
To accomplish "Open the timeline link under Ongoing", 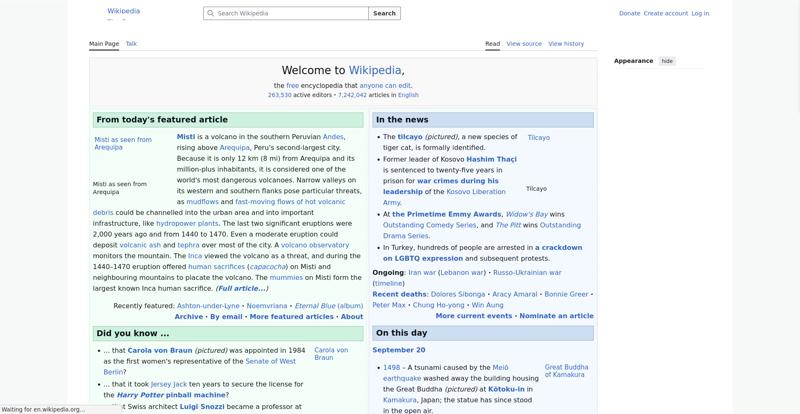I will click(389, 283).
